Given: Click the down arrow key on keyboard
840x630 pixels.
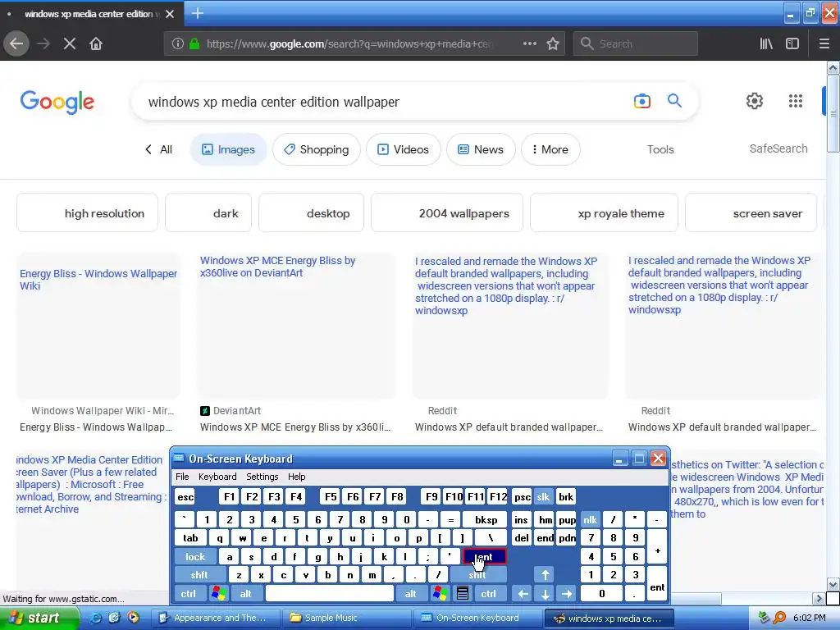Looking at the screenshot, I should [x=545, y=593].
